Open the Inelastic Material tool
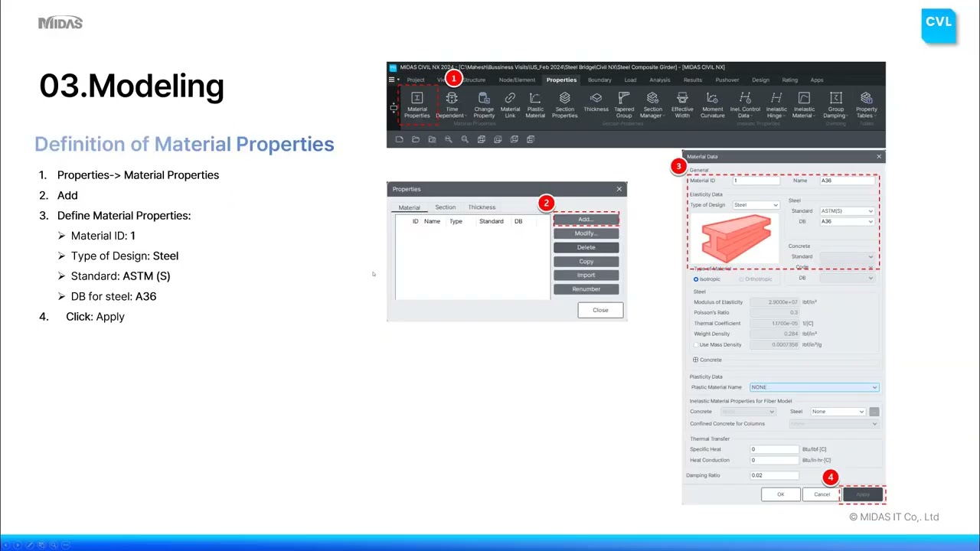This screenshot has width=980, height=551. (x=804, y=105)
